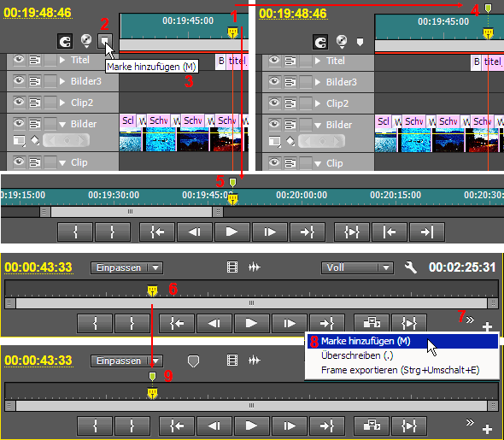This screenshot has width=504, height=440.
Task: Click display style icon on Bilder track, left timeline
Action: tap(19, 141)
